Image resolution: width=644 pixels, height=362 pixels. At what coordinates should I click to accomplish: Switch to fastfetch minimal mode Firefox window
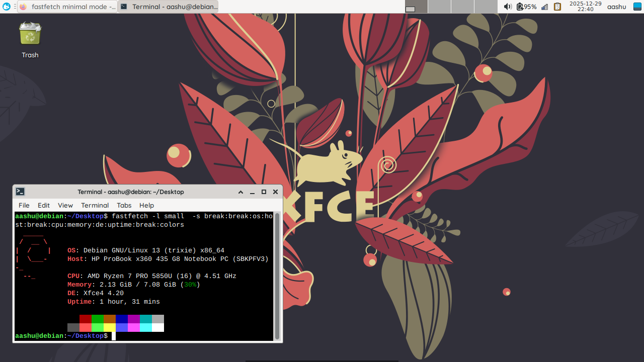[67, 7]
